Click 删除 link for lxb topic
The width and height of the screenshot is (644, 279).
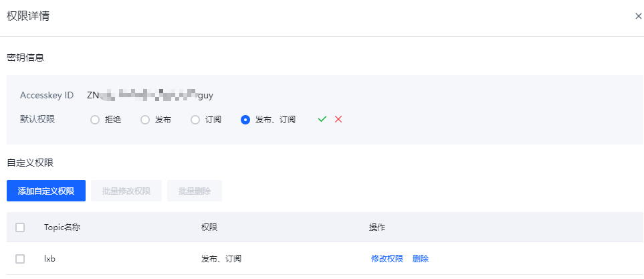pyautogui.click(x=421, y=259)
